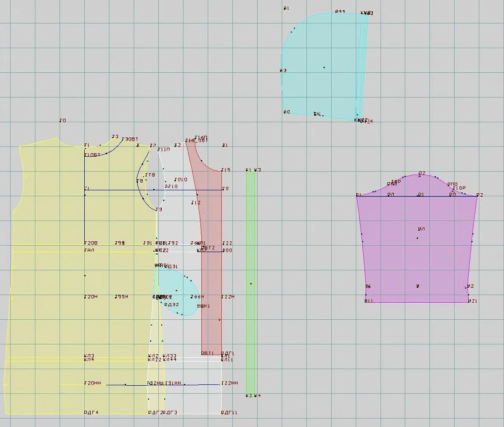Select point P2 at sleeve right corner
Image resolution: width=504 pixels, height=427 pixels.
(x=480, y=195)
